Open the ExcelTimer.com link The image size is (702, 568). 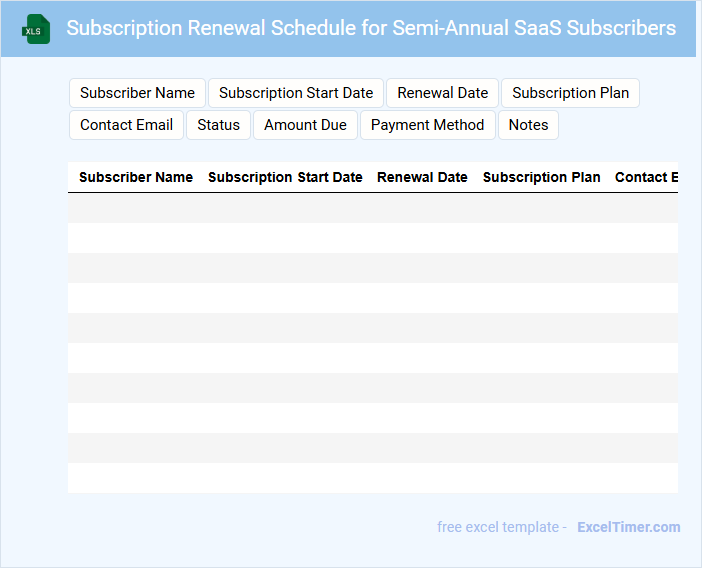628,527
